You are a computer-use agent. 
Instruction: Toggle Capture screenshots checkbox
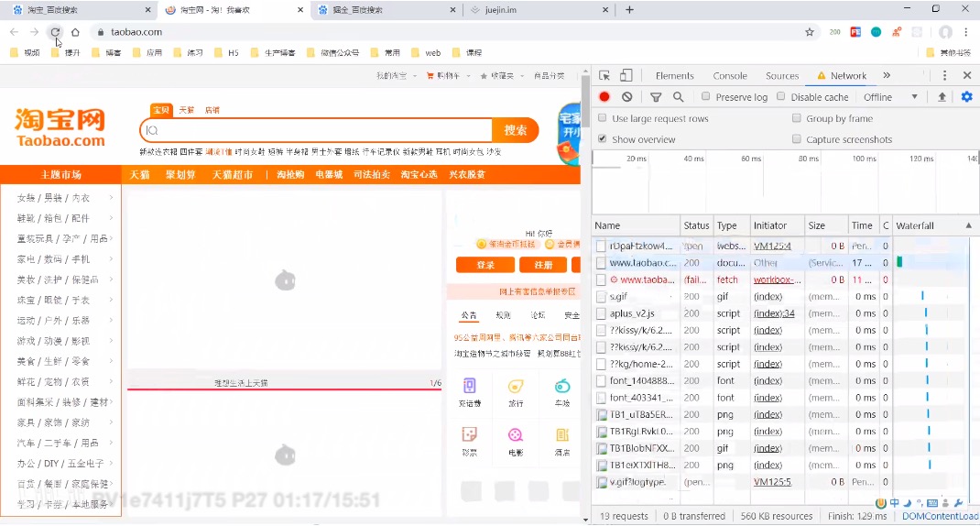[x=796, y=139]
